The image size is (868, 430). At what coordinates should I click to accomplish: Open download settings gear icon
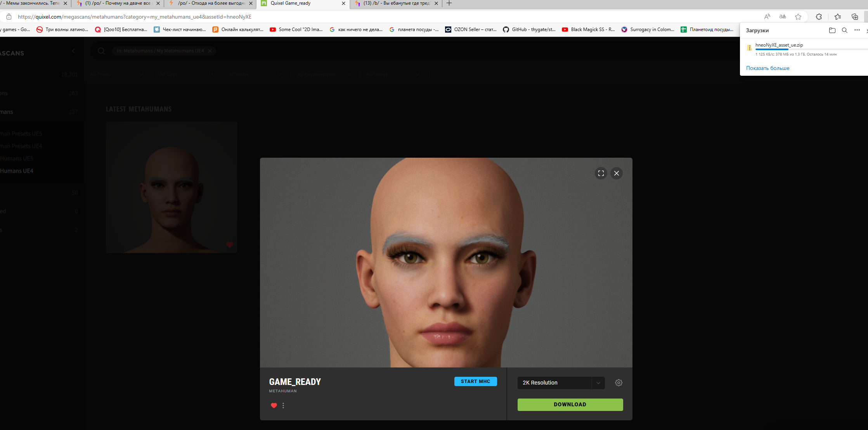point(619,383)
